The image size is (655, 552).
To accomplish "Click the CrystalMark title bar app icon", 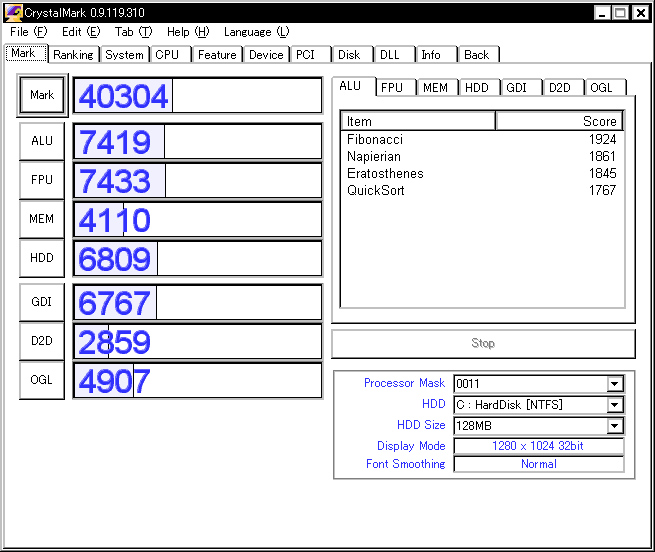I will pyautogui.click(x=13, y=13).
